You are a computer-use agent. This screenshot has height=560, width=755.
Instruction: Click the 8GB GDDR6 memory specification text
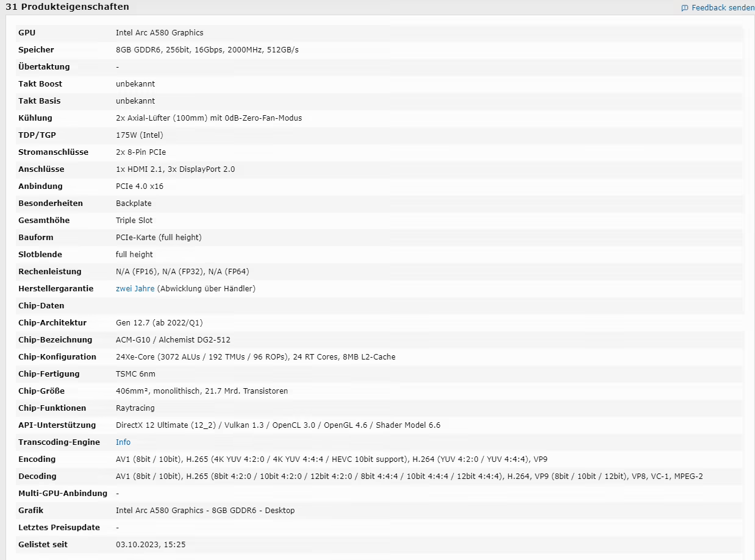207,49
